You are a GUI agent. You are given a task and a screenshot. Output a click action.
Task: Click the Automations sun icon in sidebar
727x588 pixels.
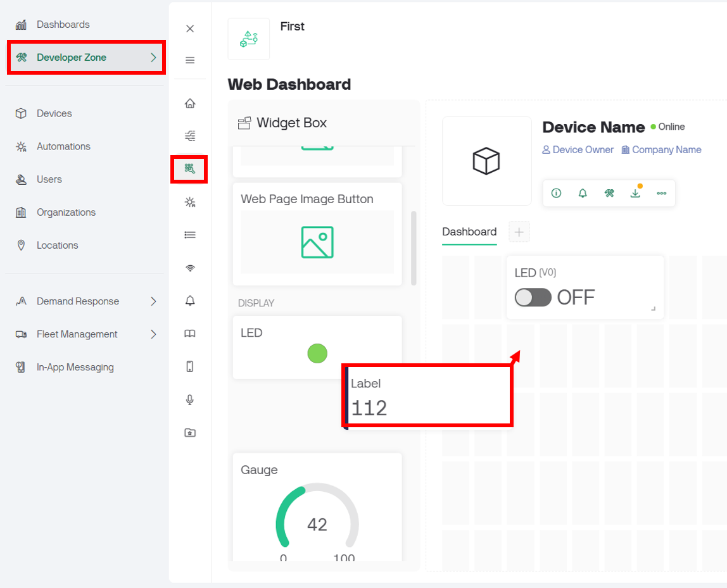click(21, 146)
